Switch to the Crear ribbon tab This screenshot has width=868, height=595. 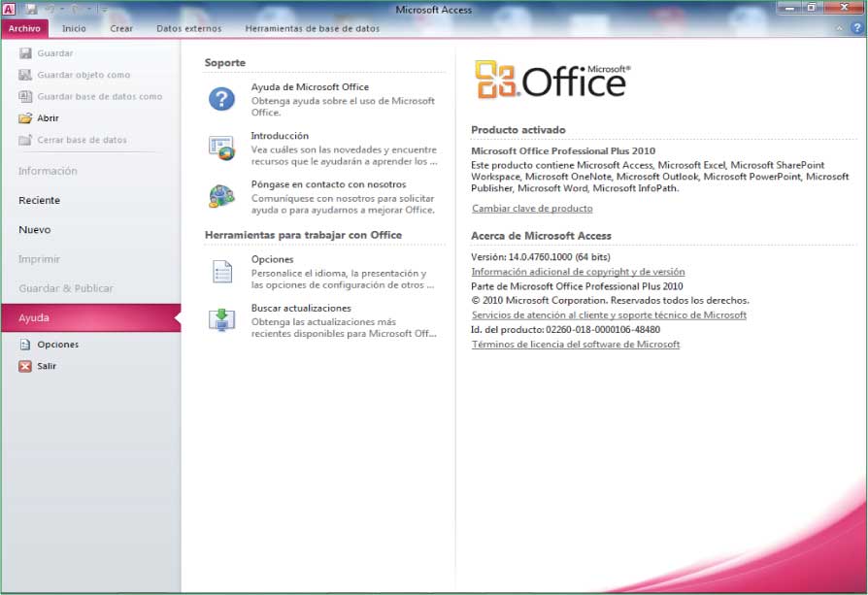coord(121,28)
